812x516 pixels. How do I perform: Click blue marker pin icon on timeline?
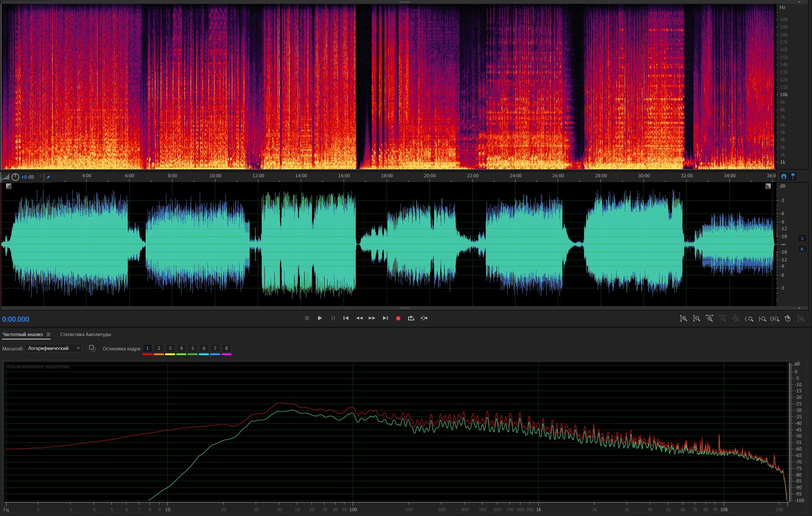(793, 176)
